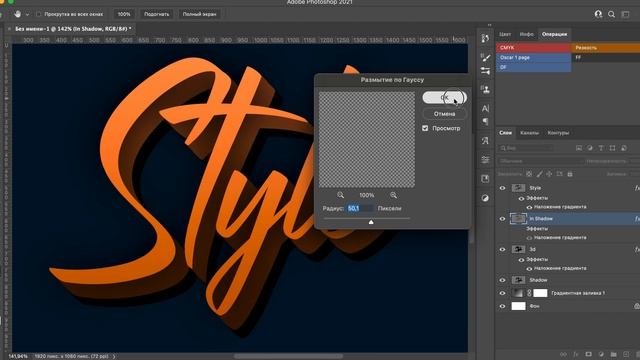Zoom in the blur dialog preview
This screenshot has height=360, width=640.
point(393,195)
